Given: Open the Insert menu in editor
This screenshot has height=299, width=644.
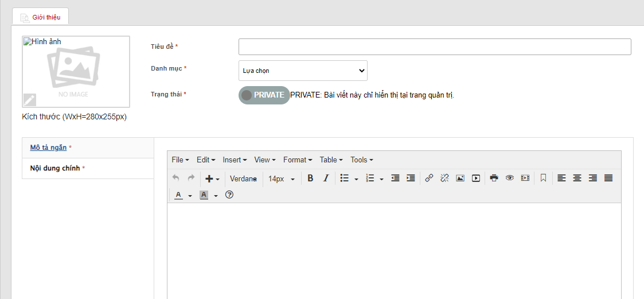Looking at the screenshot, I should [235, 160].
